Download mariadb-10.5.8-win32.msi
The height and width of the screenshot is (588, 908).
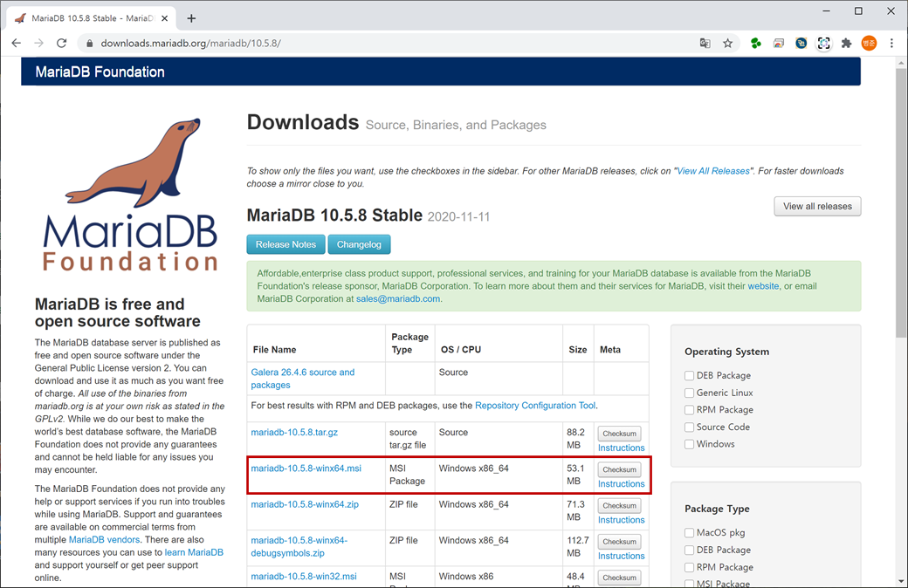[x=304, y=577]
